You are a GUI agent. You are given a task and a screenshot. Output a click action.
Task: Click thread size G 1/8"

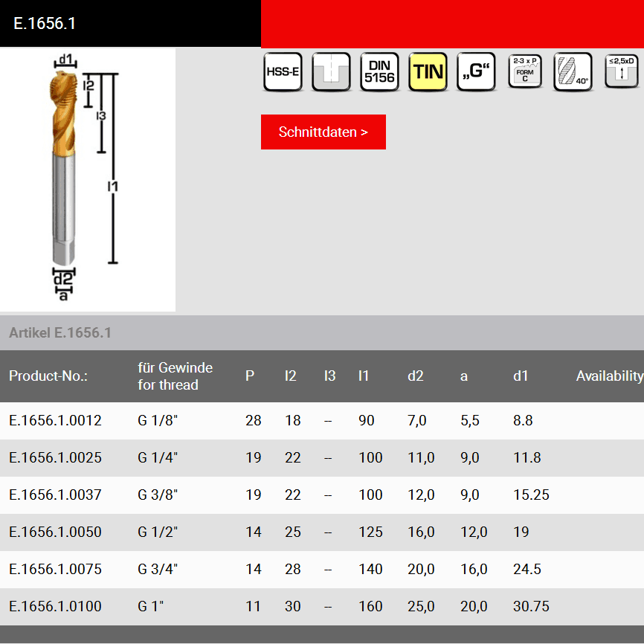tap(158, 421)
